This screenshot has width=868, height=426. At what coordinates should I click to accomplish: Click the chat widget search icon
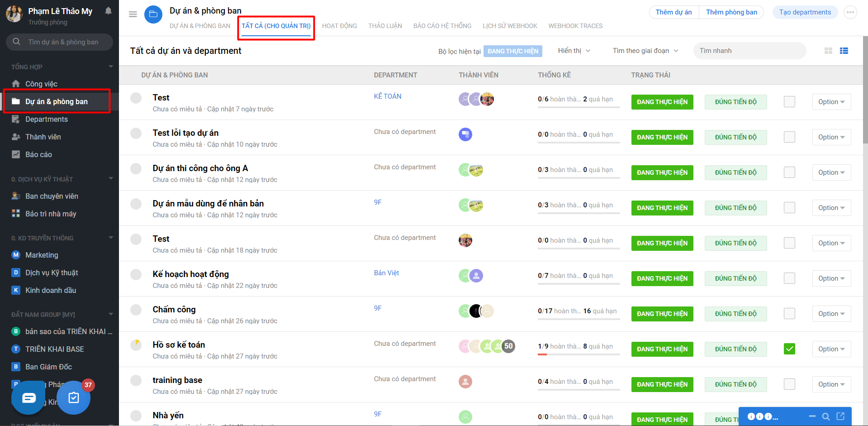[826, 416]
